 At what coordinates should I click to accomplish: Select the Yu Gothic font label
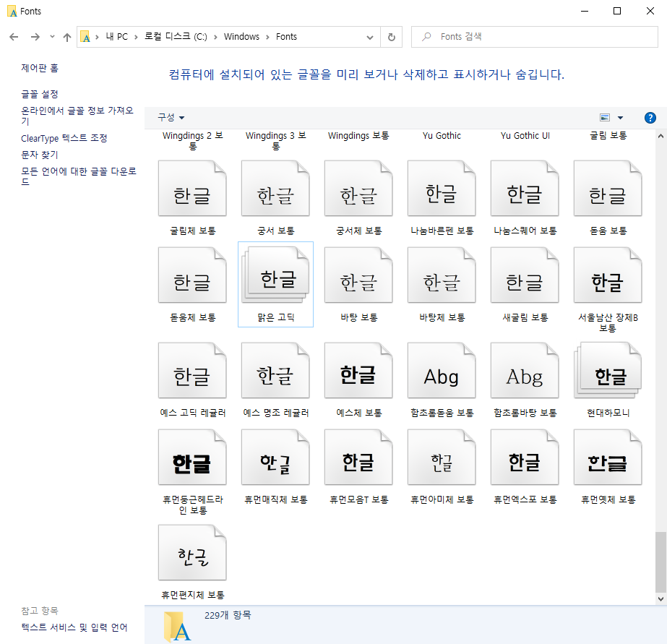[x=442, y=136]
